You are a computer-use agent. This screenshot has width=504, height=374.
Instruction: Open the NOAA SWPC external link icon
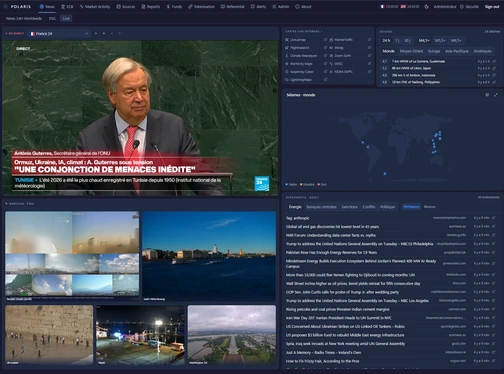coord(369,72)
